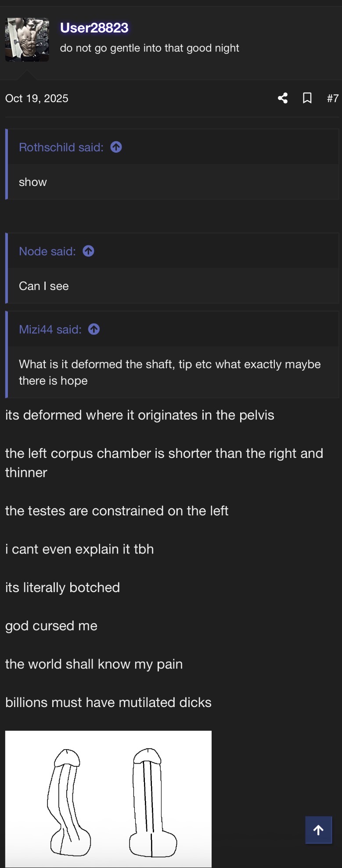Viewport: 342px width, 868px height.
Task: Open User28823's avatar picture
Action: pos(27,40)
